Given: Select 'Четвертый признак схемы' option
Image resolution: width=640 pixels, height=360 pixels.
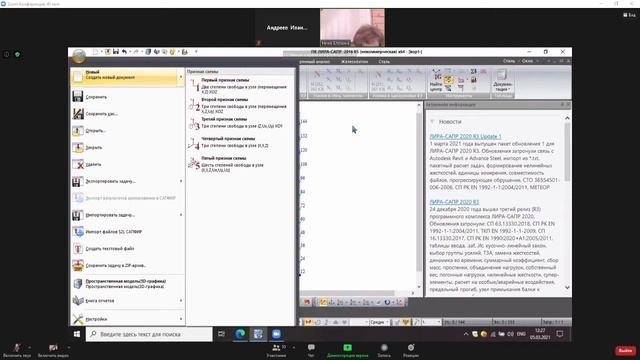Looking at the screenshot, I should click(x=240, y=143).
